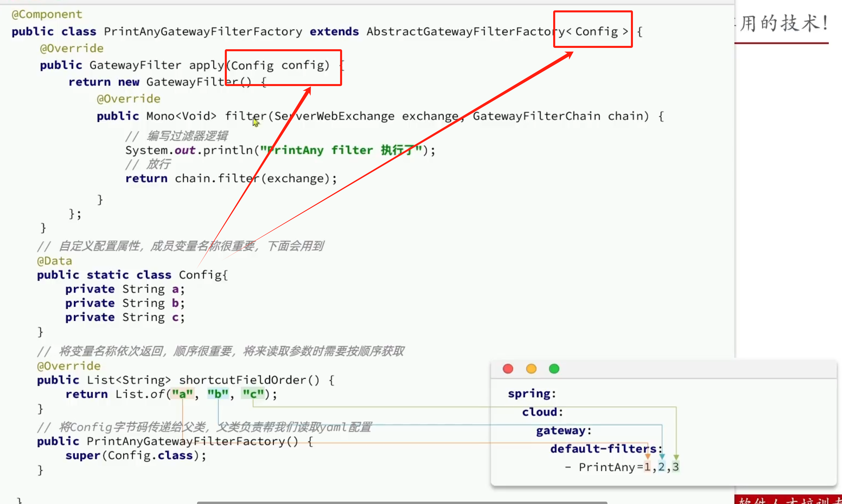The width and height of the screenshot is (842, 504).
Task: Click the highlighted "b" string in List.of
Action: point(218,394)
